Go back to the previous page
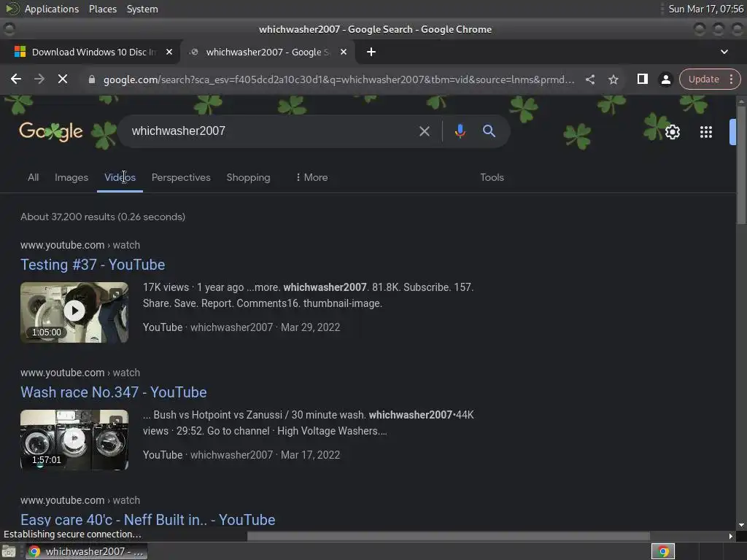Viewport: 747px width, 560px height. point(16,79)
